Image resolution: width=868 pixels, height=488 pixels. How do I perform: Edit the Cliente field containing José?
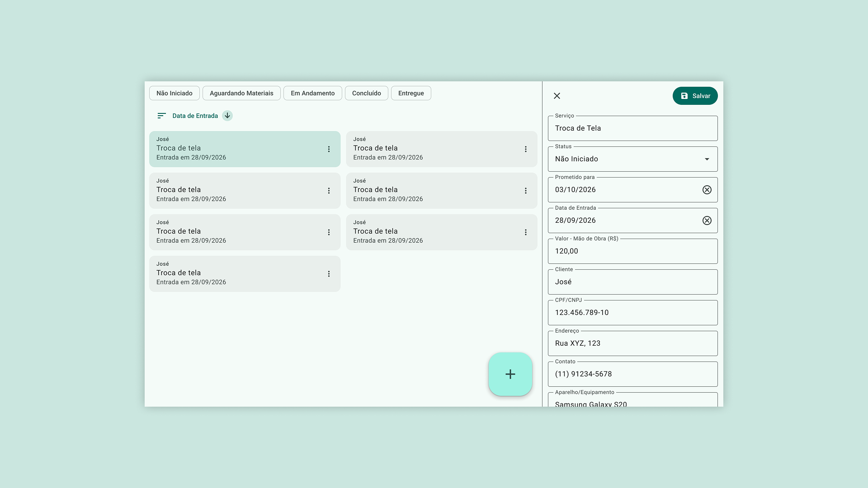coord(633,282)
